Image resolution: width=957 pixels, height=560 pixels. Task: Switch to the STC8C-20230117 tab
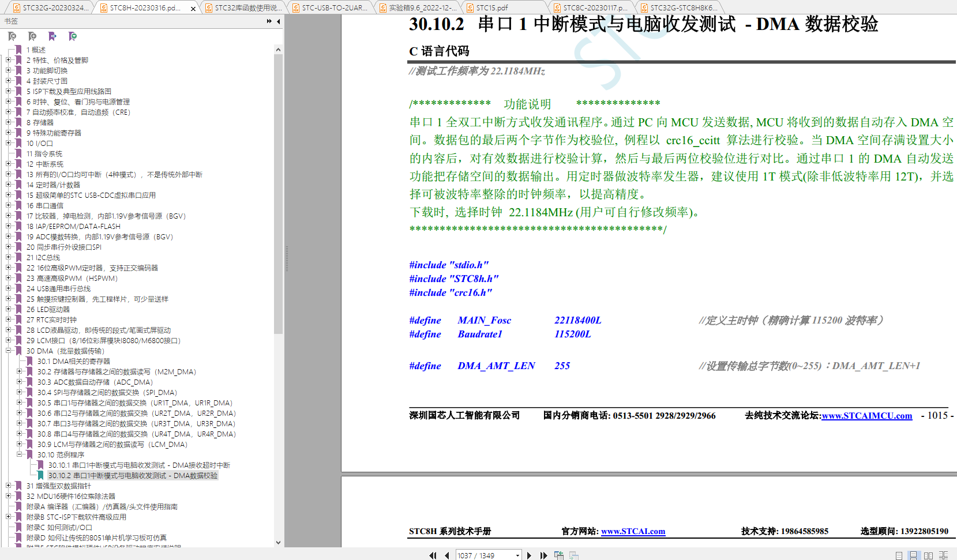[591, 7]
